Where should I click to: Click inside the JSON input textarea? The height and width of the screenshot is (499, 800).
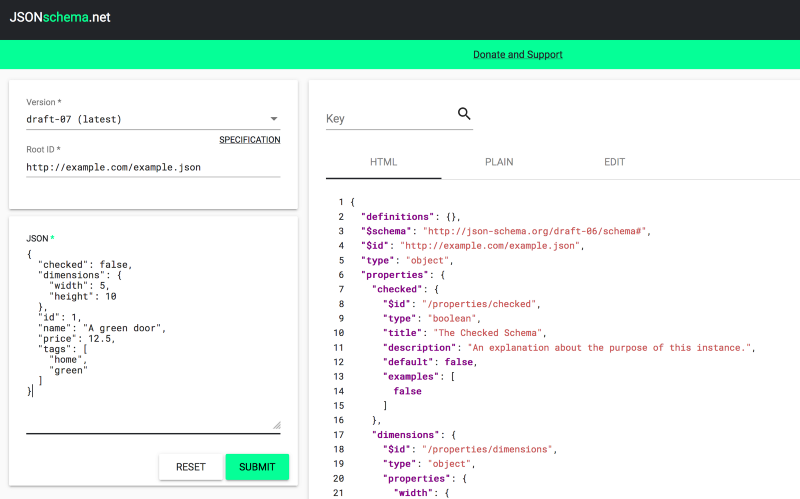click(x=153, y=339)
